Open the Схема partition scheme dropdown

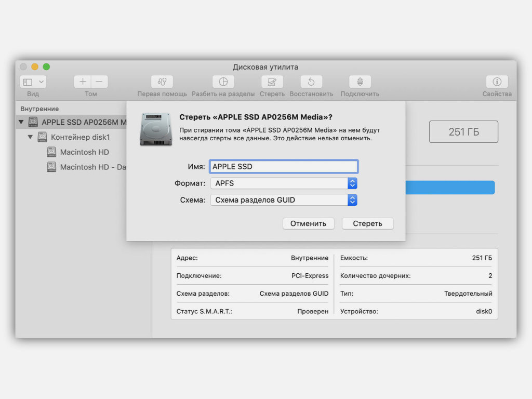[x=284, y=200]
